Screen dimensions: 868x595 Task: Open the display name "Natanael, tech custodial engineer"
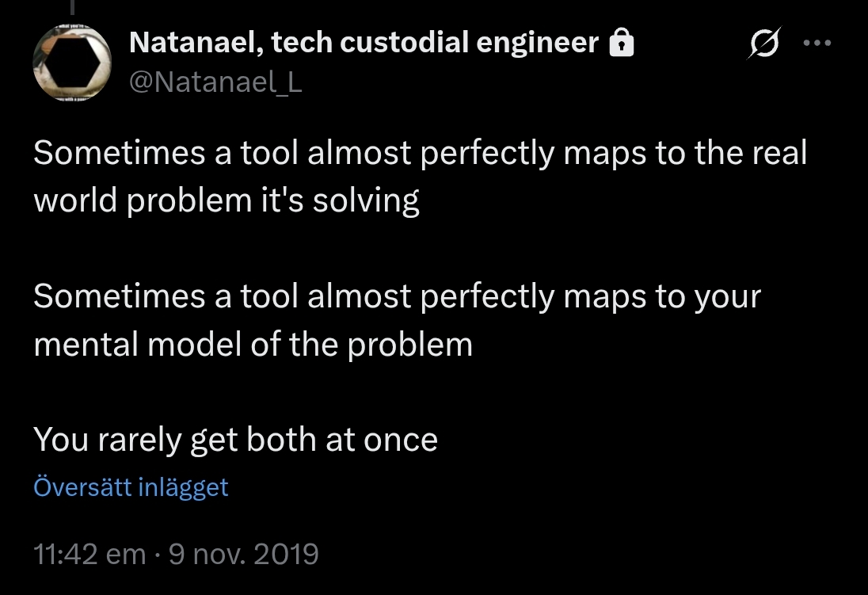(x=364, y=43)
